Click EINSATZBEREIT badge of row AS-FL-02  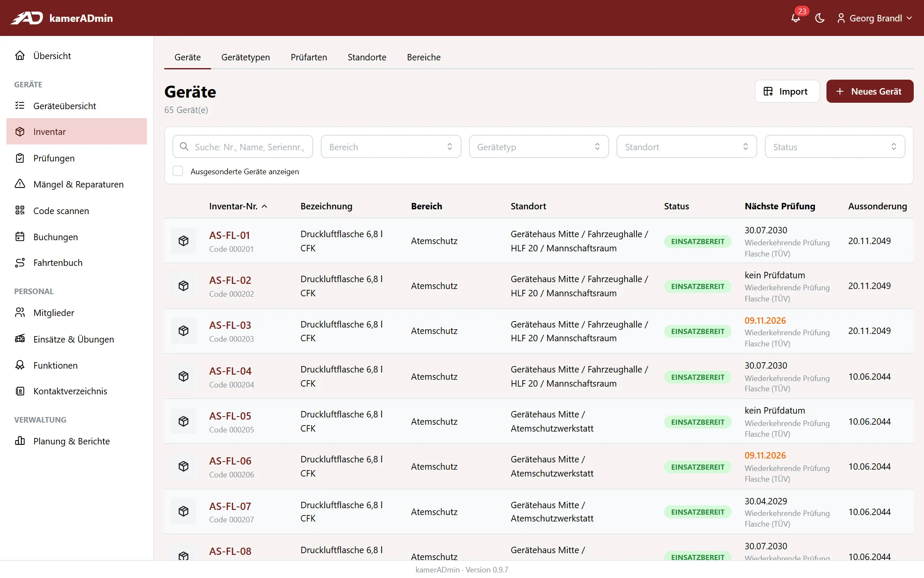[x=698, y=286]
